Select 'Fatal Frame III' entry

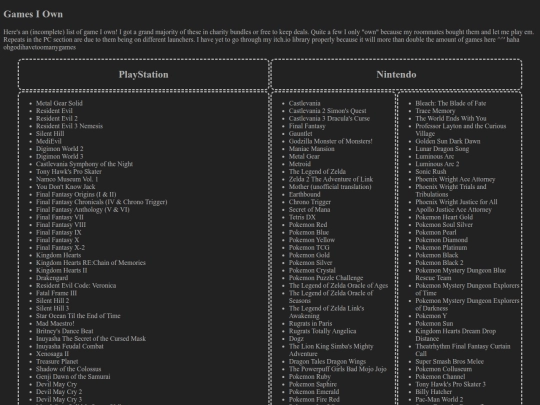[x=56, y=293]
